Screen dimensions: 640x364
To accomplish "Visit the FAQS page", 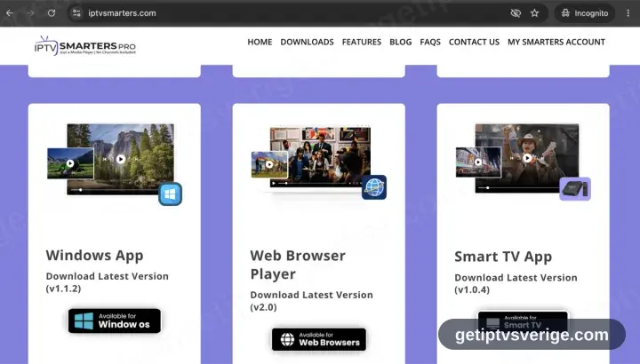I will (x=430, y=42).
